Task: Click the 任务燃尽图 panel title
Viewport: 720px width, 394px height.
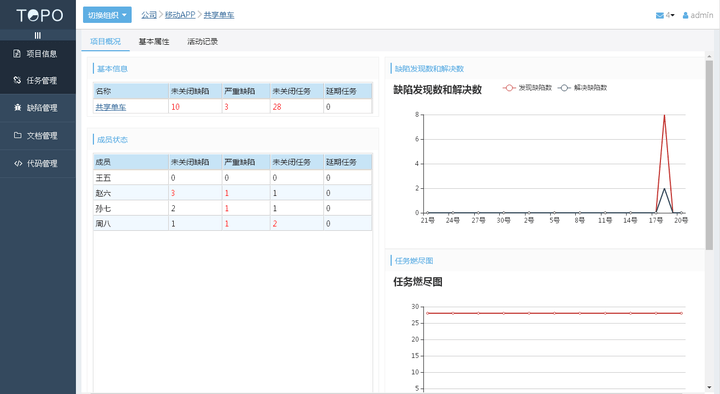Action: pyautogui.click(x=414, y=261)
